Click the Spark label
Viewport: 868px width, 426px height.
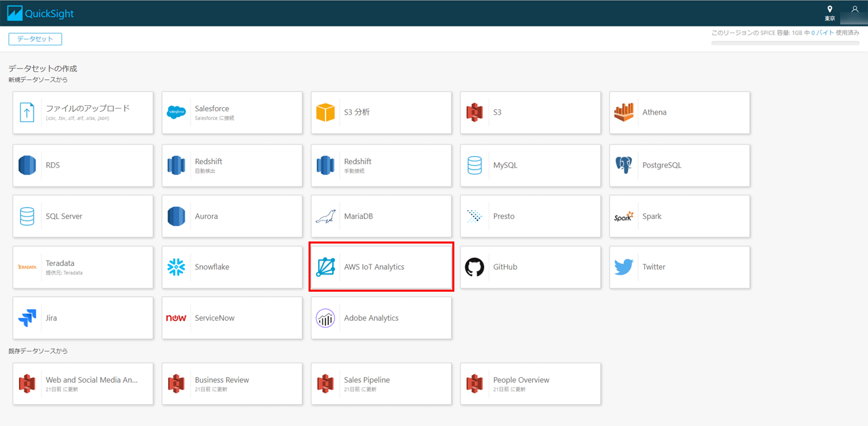click(652, 216)
